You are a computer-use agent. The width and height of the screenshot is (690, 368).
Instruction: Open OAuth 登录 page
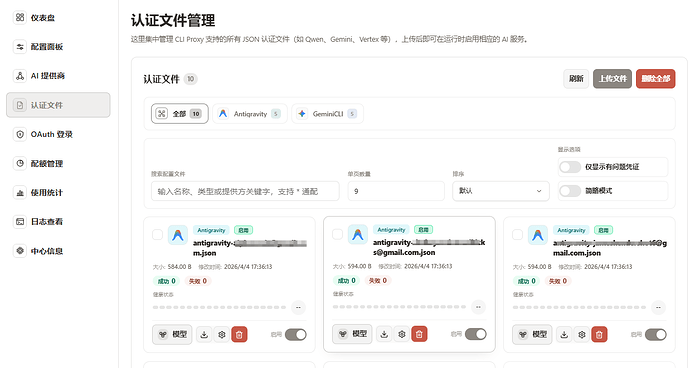[x=58, y=134]
